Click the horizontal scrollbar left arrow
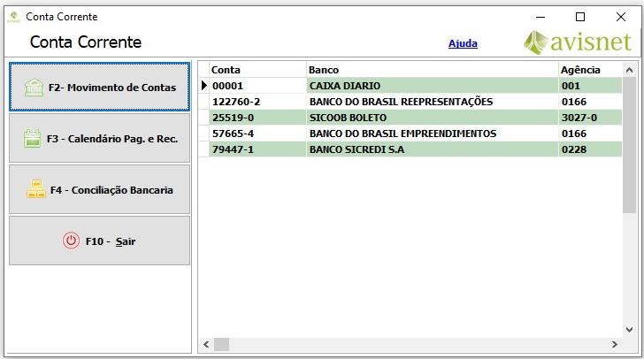This screenshot has height=359, width=644. click(205, 344)
